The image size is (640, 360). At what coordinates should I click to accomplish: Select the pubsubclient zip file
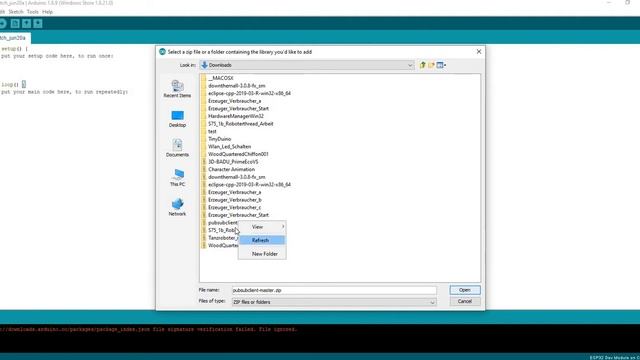click(x=220, y=223)
